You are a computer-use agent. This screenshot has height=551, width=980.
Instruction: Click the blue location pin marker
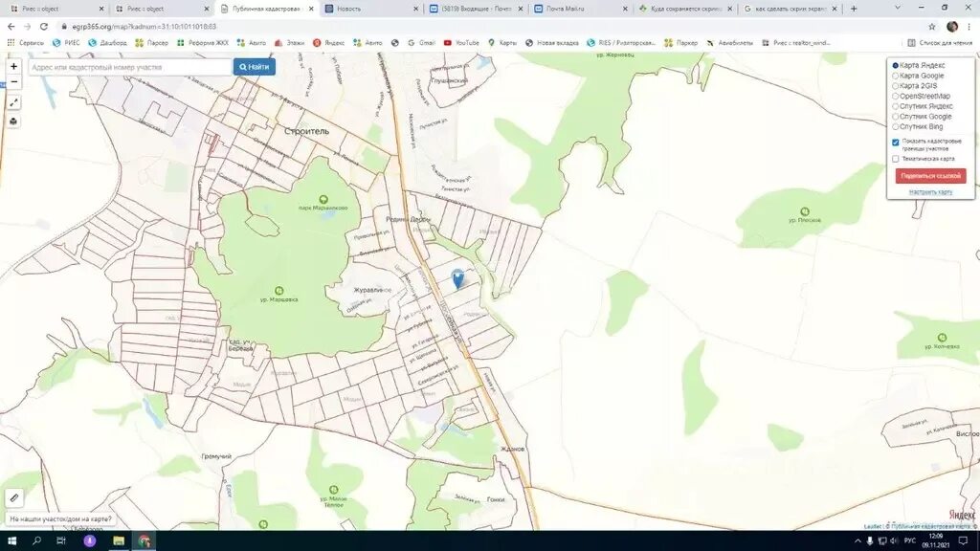click(458, 278)
